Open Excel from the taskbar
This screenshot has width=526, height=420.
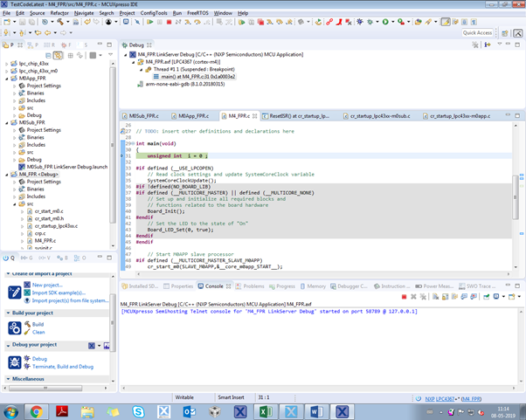[266, 410]
